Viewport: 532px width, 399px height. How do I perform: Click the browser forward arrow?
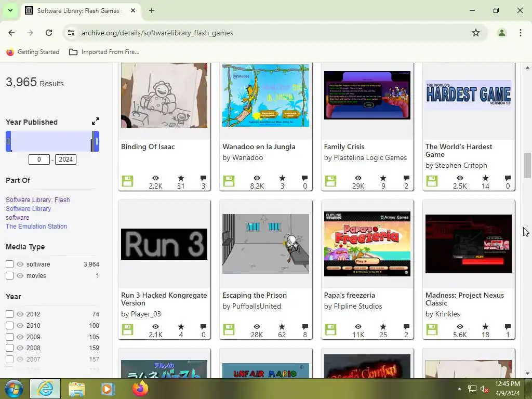point(30,33)
